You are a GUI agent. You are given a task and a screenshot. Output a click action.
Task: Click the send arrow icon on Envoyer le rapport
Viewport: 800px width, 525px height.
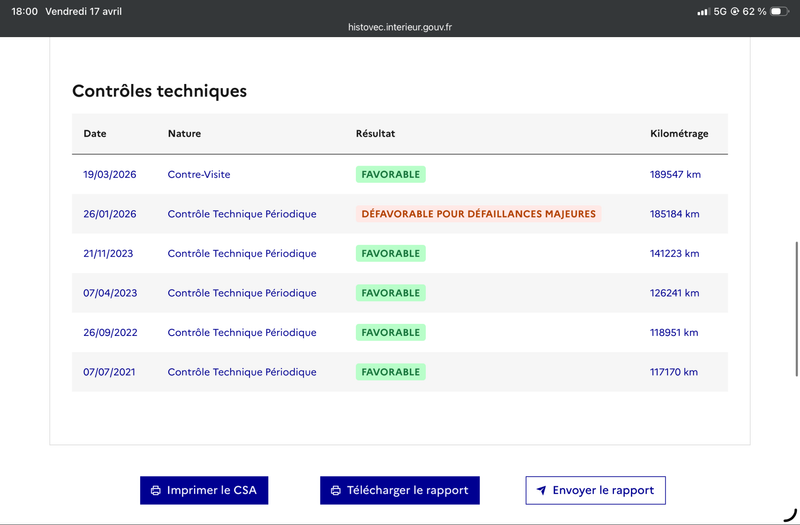click(541, 490)
